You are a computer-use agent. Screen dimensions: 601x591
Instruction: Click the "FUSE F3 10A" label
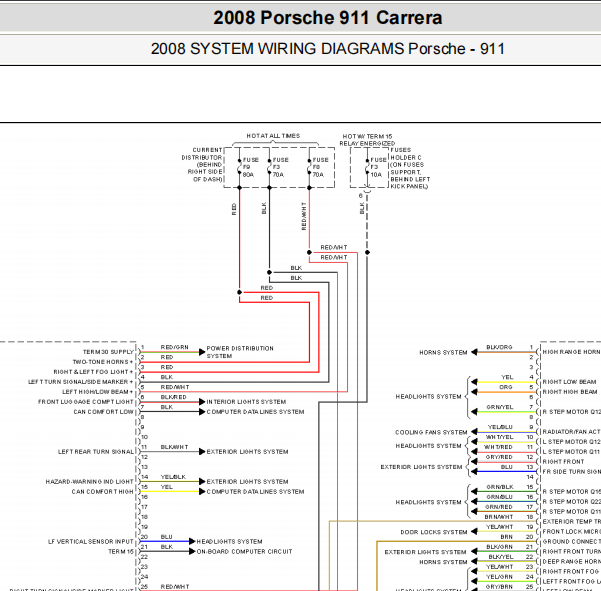pos(378,167)
